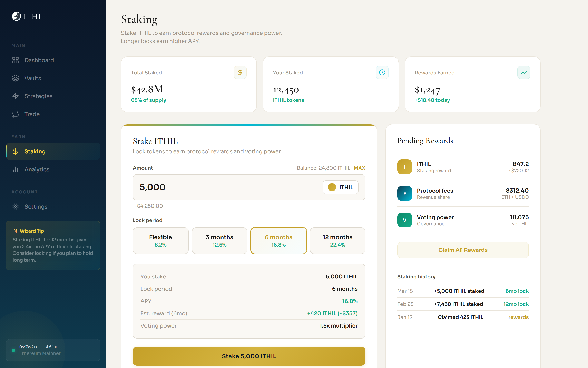Click the Vaults layers icon
Image resolution: width=588 pixels, height=368 pixels.
pyautogui.click(x=16, y=78)
